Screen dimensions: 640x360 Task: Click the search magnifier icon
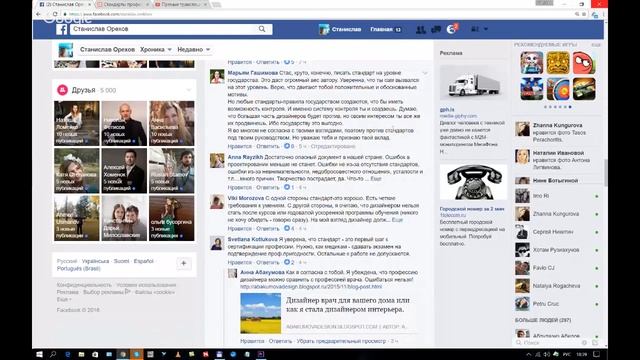coord(262,29)
